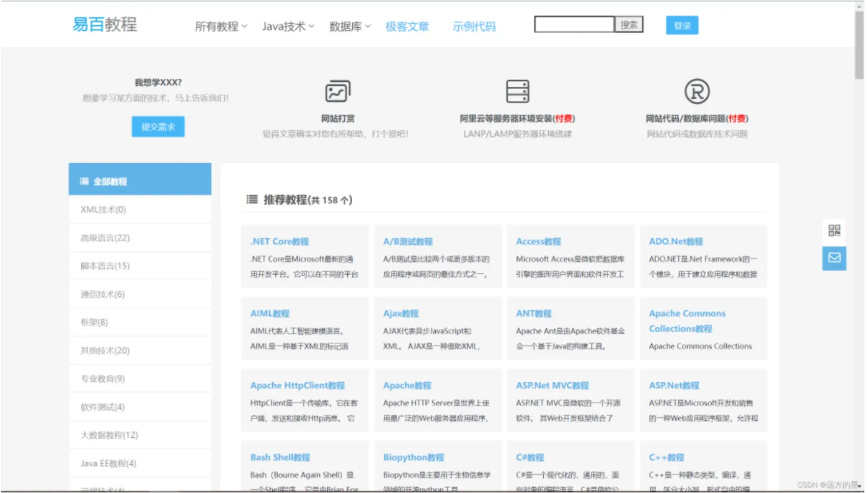
Task: Click the 提交需求 button
Action: point(158,127)
